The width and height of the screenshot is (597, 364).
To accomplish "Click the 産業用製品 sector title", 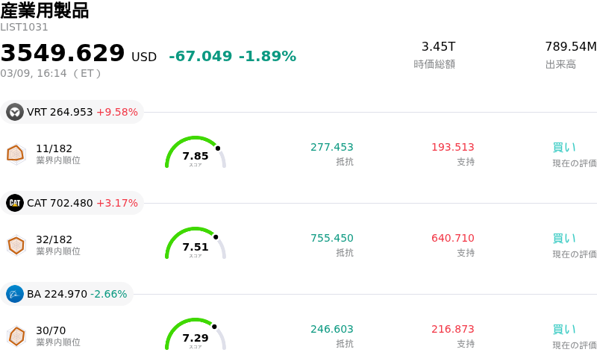I will (x=45, y=10).
